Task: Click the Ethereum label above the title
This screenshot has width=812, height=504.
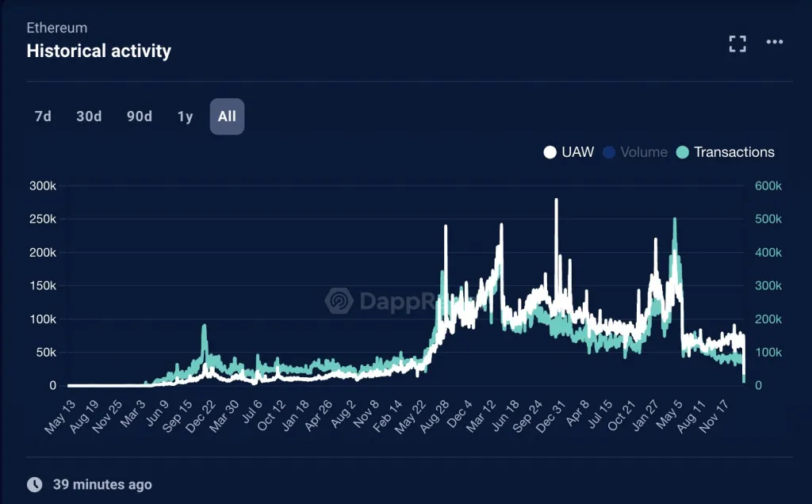Action: click(56, 27)
